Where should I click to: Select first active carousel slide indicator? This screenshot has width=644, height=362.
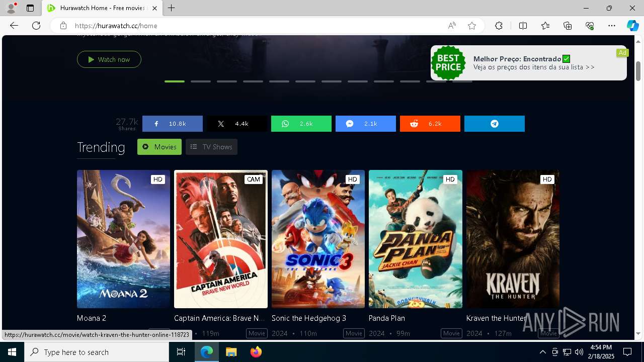[x=175, y=81]
